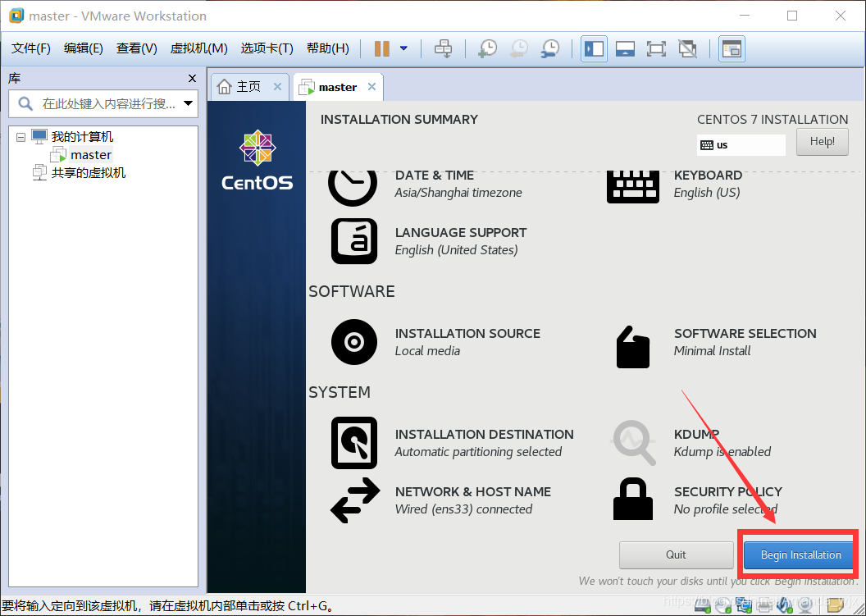Screen dimensions: 866x616
Task: Open the 选项卡(T) menu
Action: point(267,48)
